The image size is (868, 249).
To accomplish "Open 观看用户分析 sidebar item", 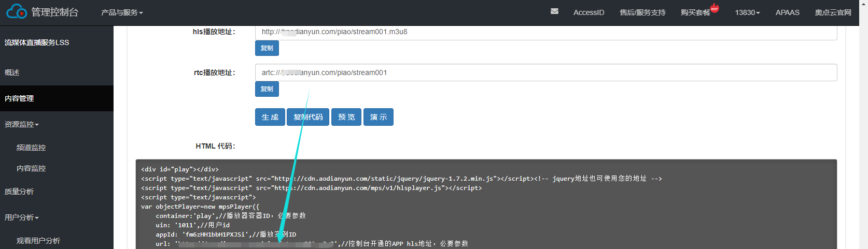I will pos(38,241).
